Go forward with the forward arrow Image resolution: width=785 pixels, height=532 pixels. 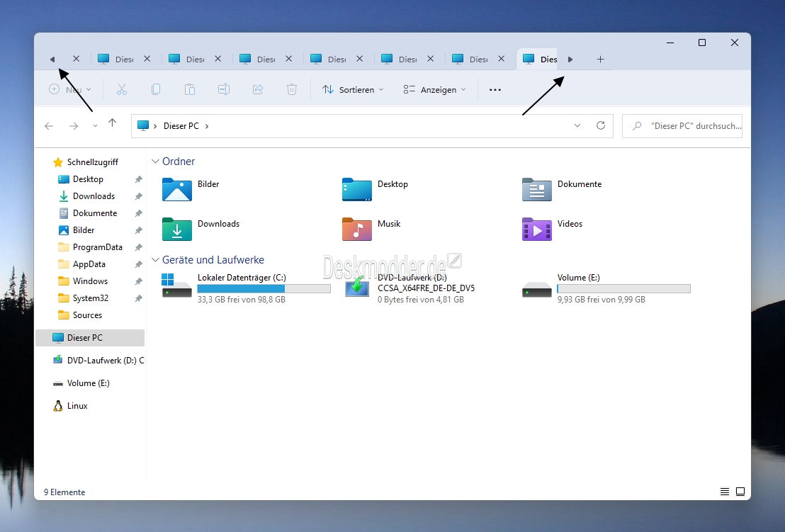(x=74, y=126)
